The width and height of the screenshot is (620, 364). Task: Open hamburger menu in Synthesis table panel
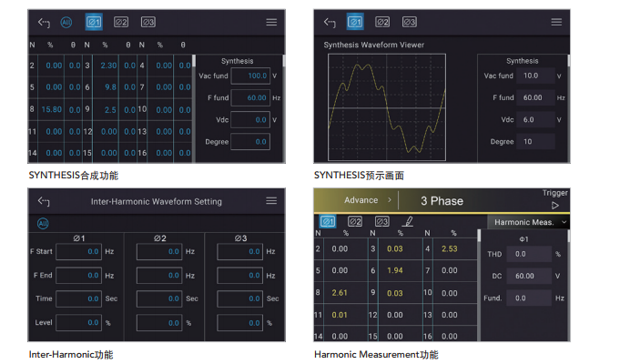[271, 22]
